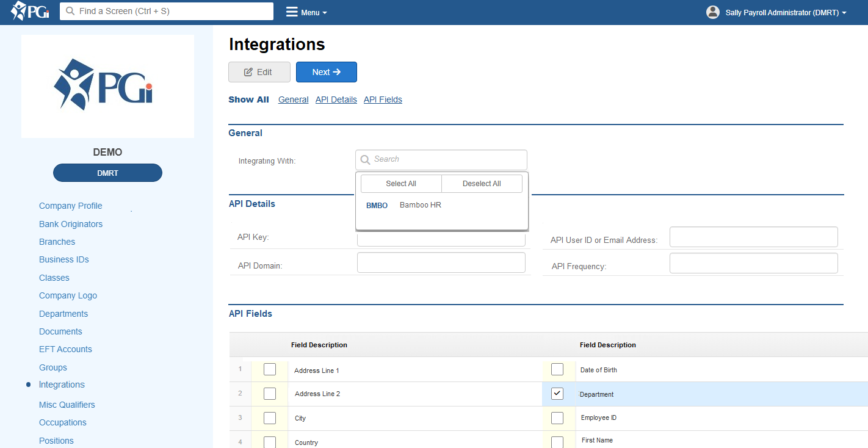
Task: Click the API Domain input field
Action: pyautogui.click(x=441, y=263)
